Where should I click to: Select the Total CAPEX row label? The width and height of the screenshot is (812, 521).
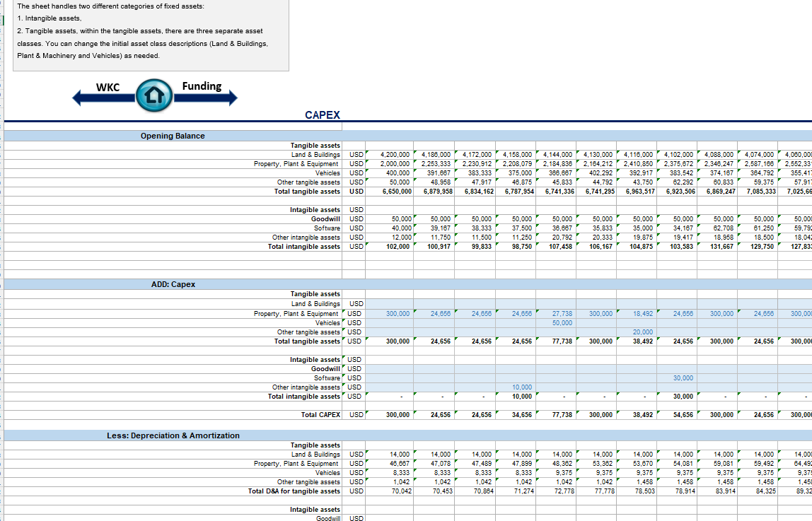[x=320, y=414]
